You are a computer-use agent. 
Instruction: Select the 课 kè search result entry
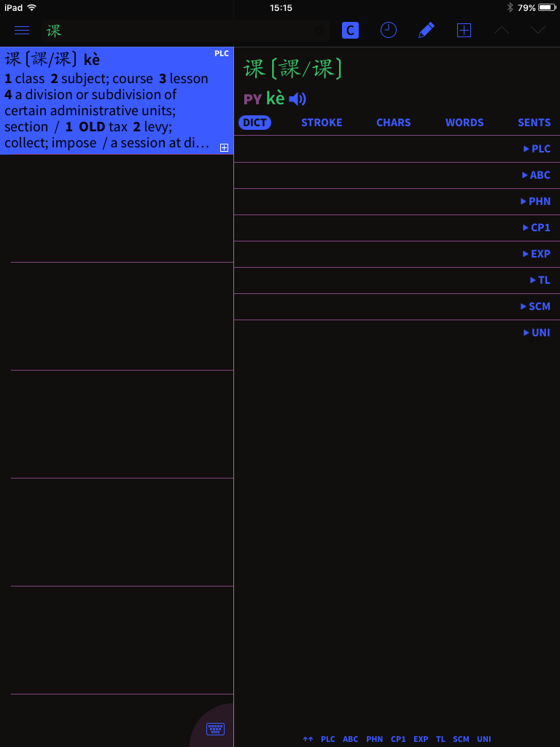coord(117,101)
